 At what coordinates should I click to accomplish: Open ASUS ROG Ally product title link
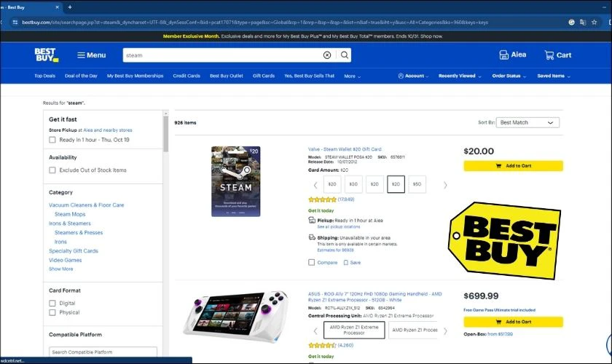[374, 297]
